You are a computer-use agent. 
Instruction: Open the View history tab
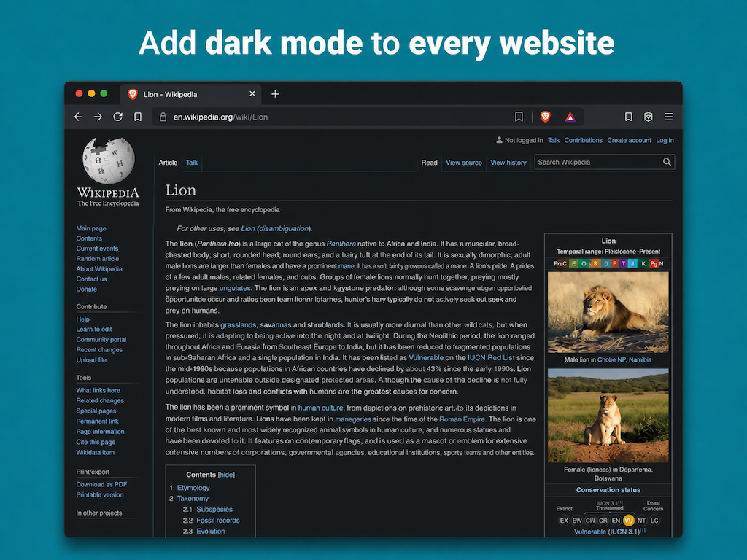[x=508, y=163]
